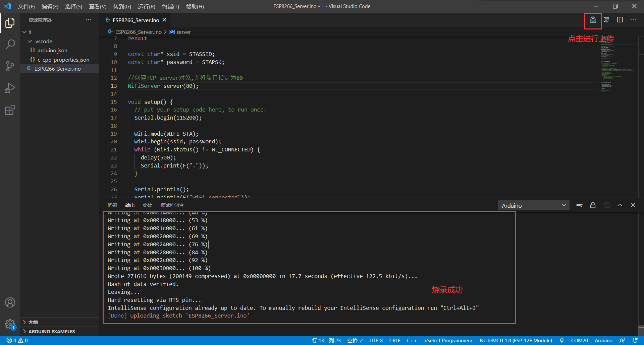Click the 'Serial.begin(115200);' code line
Screen dimensions: 644x345
tap(168, 118)
